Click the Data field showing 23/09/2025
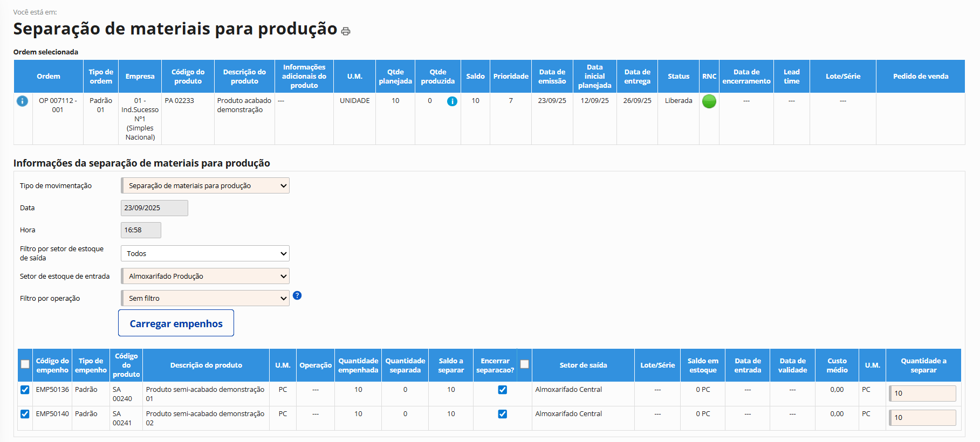Viewport: 980px width, 442px height. point(154,208)
